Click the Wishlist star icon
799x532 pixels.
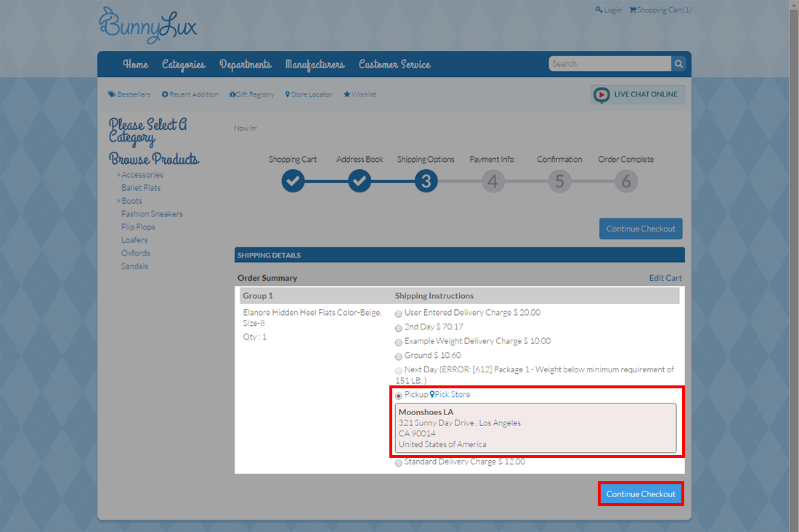pos(347,94)
